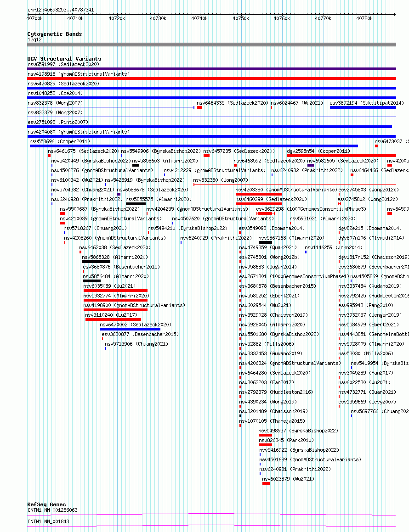Click esv2751098 (Pinto2007) variant label
Image resolution: width=409 pixels, height=532 pixels.
coord(58,122)
